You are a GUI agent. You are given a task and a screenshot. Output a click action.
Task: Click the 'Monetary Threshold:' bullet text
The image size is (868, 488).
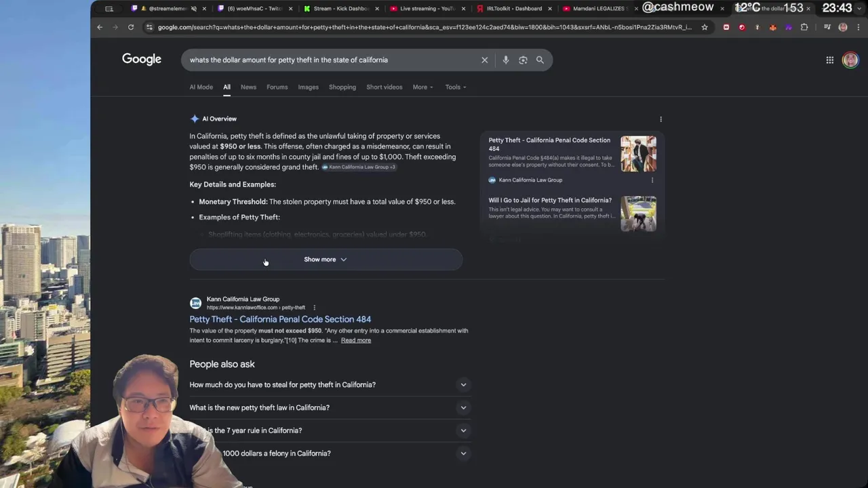[233, 201]
